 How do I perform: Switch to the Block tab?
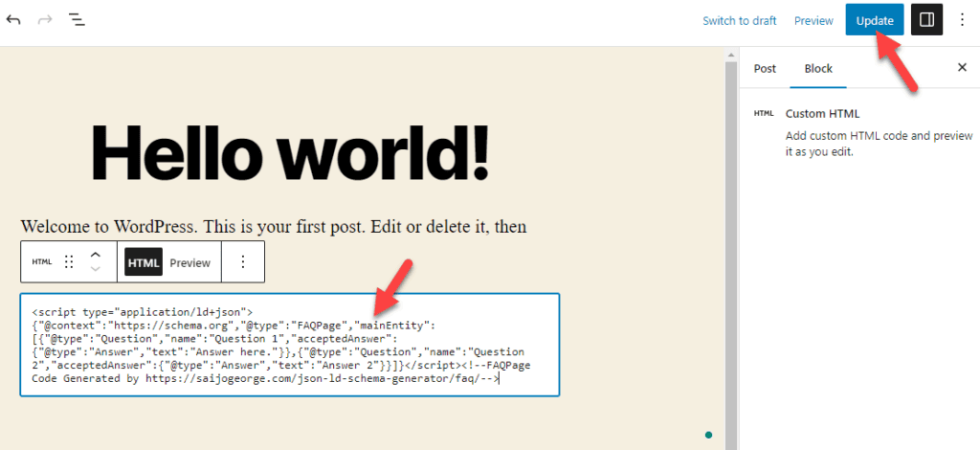click(818, 68)
